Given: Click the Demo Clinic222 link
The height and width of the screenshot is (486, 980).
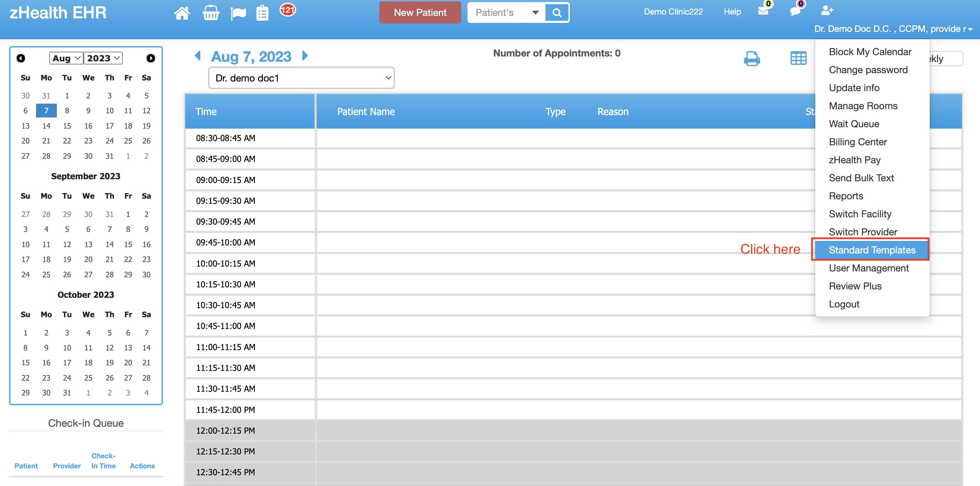Looking at the screenshot, I should [673, 12].
